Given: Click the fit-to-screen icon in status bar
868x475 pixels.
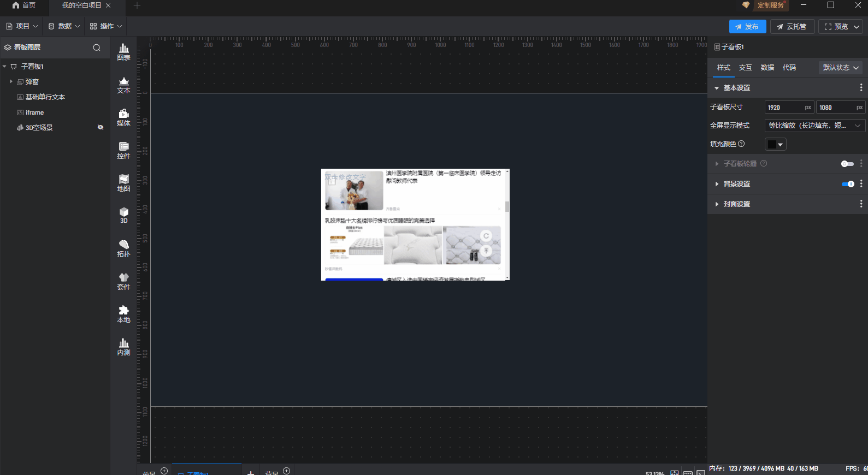Looking at the screenshot, I should click(675, 473).
